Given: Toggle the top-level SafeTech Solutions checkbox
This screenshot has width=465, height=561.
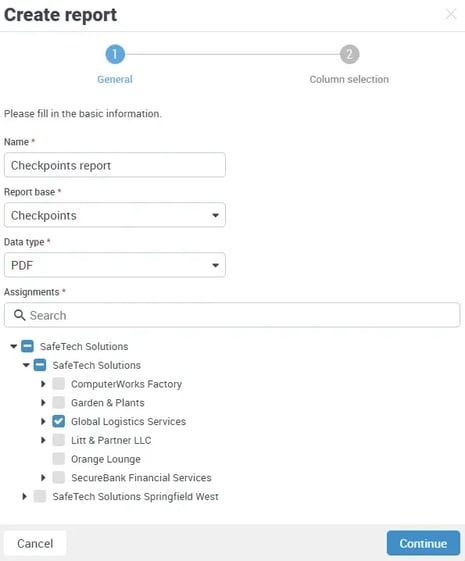Looking at the screenshot, I should pyautogui.click(x=28, y=346).
